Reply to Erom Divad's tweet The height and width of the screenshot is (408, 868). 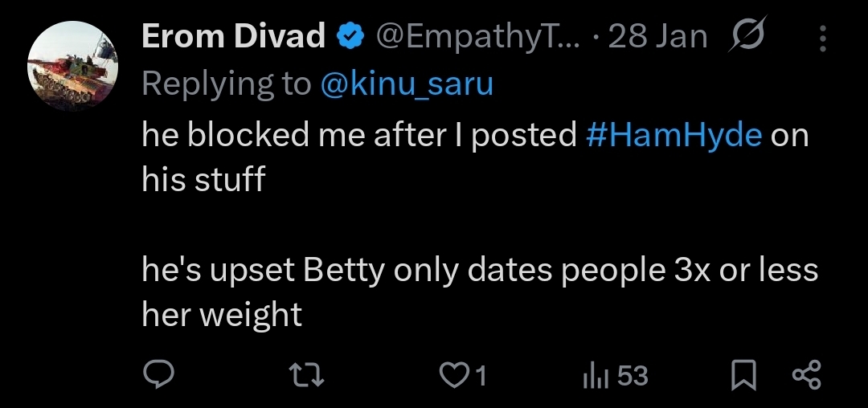tap(159, 375)
